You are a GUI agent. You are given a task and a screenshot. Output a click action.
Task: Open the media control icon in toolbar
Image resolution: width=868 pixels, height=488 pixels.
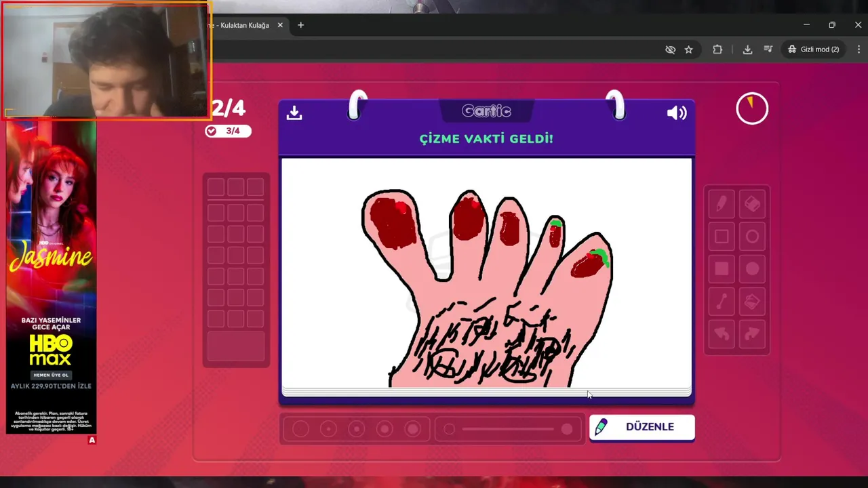768,49
